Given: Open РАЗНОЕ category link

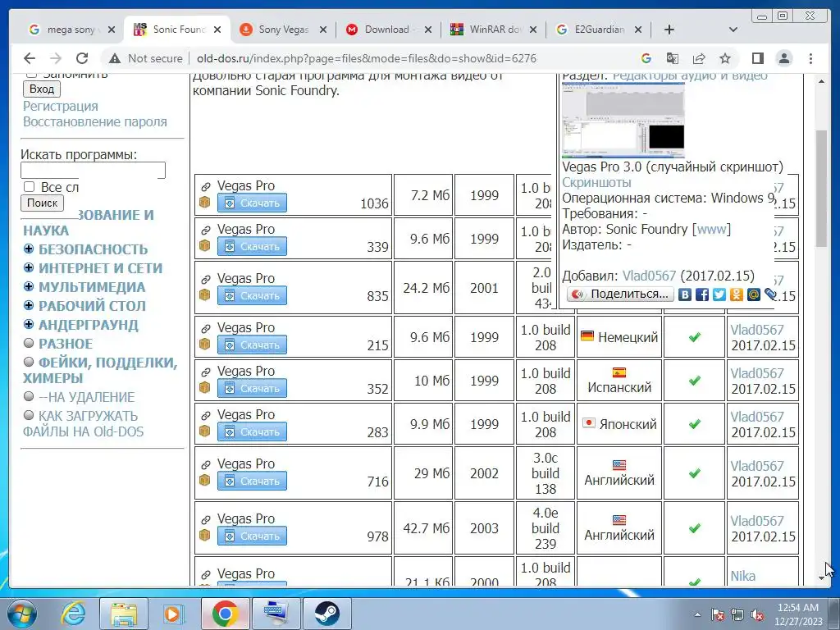Looking at the screenshot, I should pyautogui.click(x=66, y=344).
